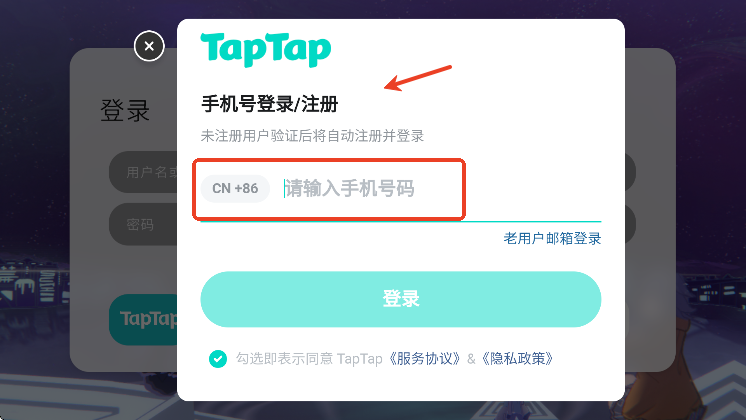Click the 未注册用户验证后将自动注册并登录 hint text
Screen dimensions: 746x420
[312, 136]
